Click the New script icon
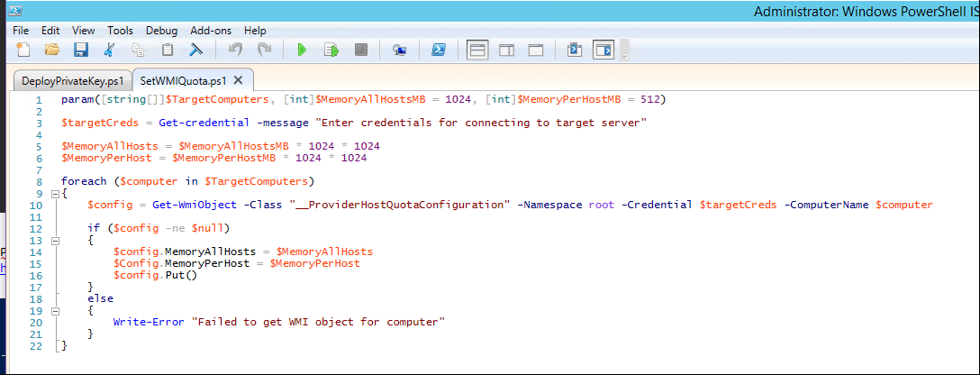This screenshot has width=980, height=375. click(x=23, y=50)
